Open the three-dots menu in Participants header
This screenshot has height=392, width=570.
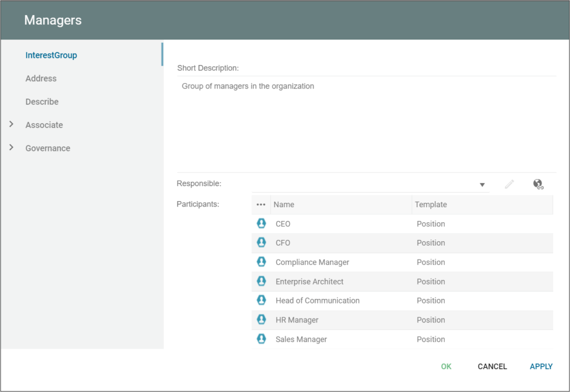click(261, 204)
